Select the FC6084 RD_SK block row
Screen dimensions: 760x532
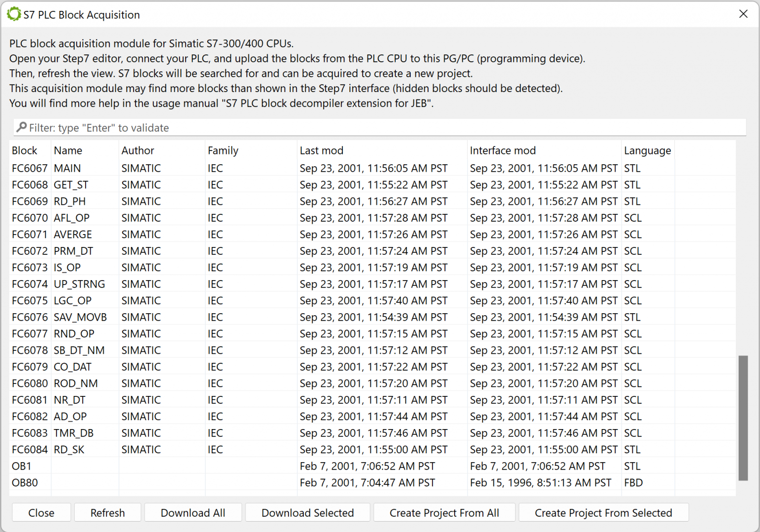[148, 449]
